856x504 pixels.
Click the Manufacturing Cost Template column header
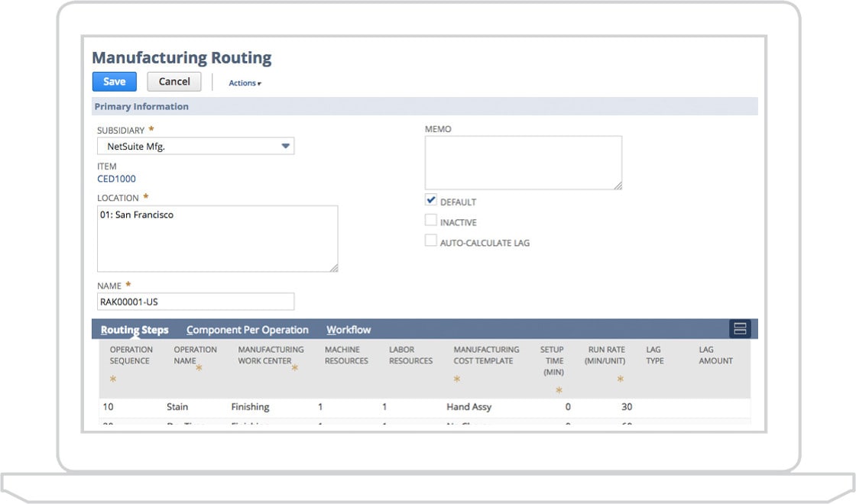point(486,355)
